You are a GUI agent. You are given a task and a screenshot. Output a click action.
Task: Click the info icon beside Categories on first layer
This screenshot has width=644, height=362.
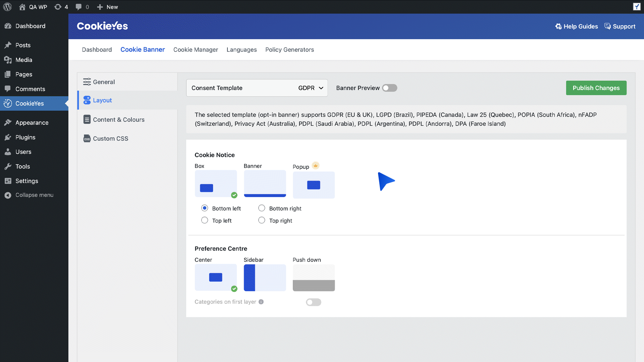point(261,302)
